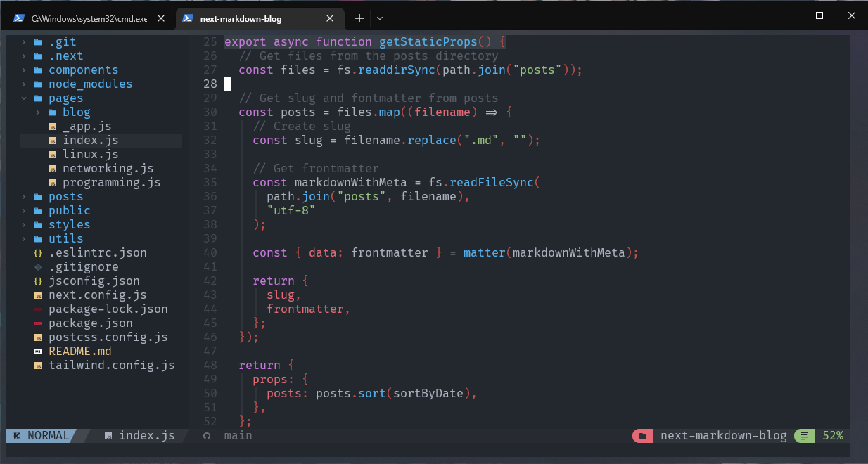Click the green line-position icon in statusline

click(x=804, y=436)
